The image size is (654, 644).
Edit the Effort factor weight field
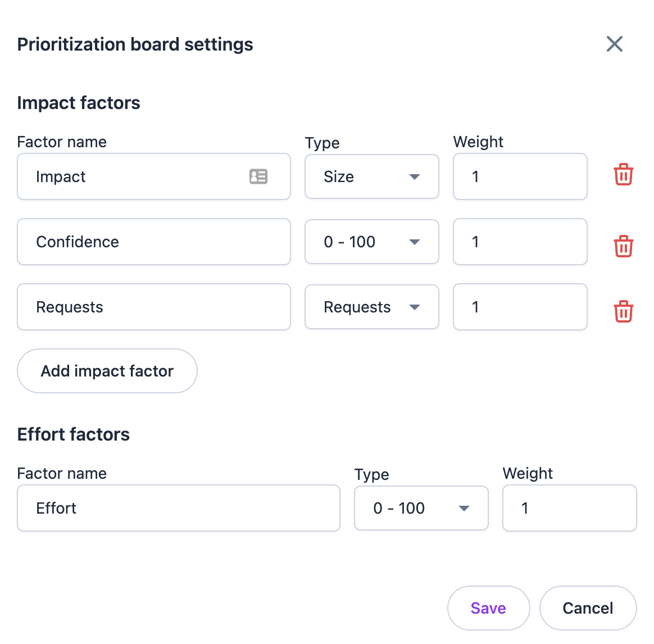click(569, 508)
